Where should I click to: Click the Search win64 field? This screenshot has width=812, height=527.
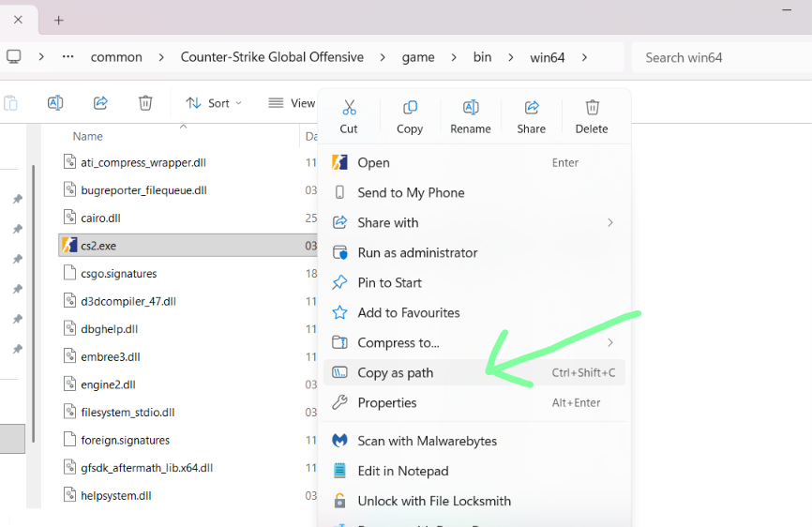(x=721, y=57)
